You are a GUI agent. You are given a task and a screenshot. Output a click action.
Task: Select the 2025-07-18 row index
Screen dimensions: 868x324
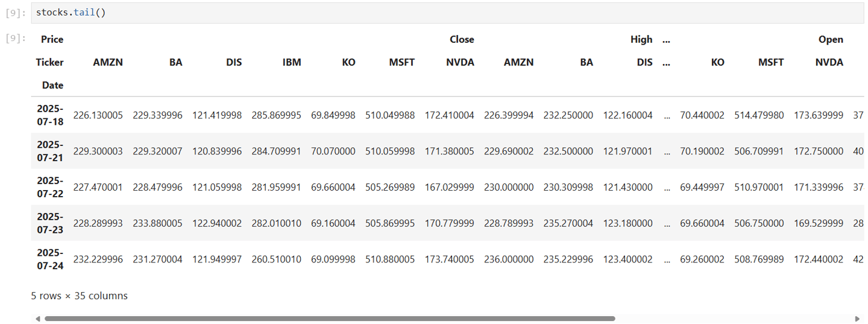pyautogui.click(x=49, y=115)
